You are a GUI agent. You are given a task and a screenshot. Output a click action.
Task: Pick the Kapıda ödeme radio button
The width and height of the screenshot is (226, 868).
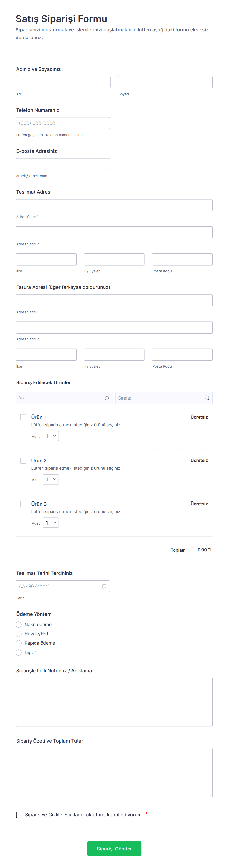click(x=19, y=643)
